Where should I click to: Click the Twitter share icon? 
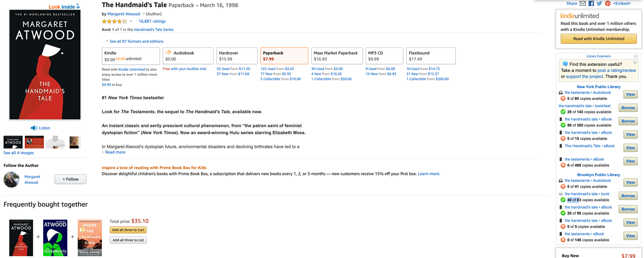click(x=599, y=4)
